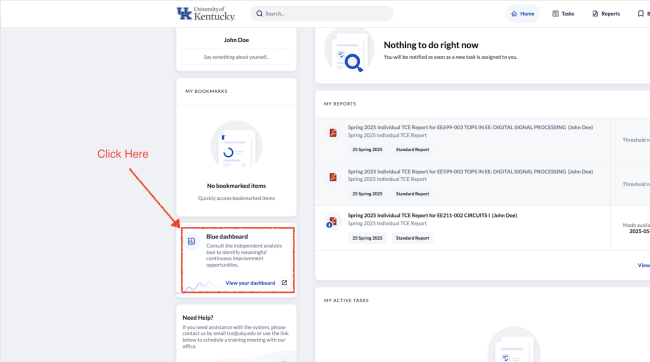Focus the Search input field
Image resolution: width=650 pixels, height=362 pixels.
point(322,14)
